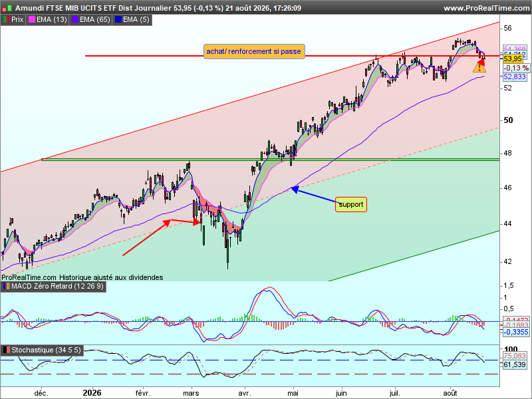Click the 'mai' time axis label
The width and height of the screenshot is (532, 399).
coord(293,393)
